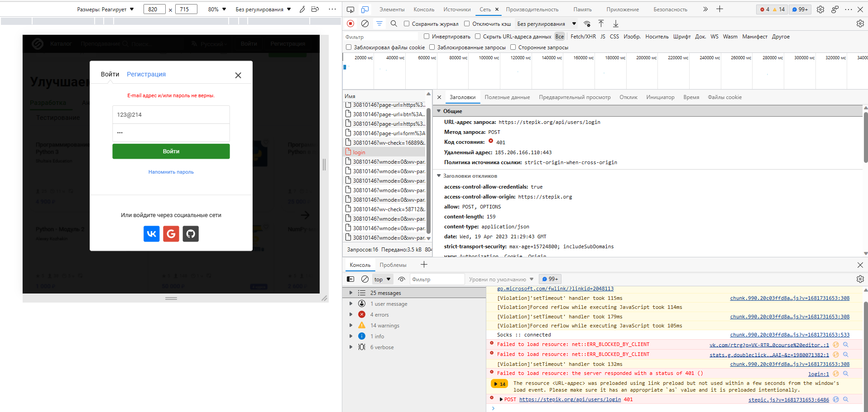Open Payload tab in request details
This screenshot has height=412, width=868.
point(507,97)
